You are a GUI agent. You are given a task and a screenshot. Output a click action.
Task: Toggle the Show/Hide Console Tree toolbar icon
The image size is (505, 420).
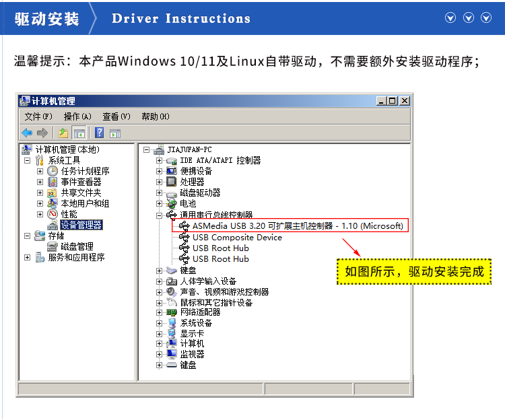pyautogui.click(x=79, y=133)
